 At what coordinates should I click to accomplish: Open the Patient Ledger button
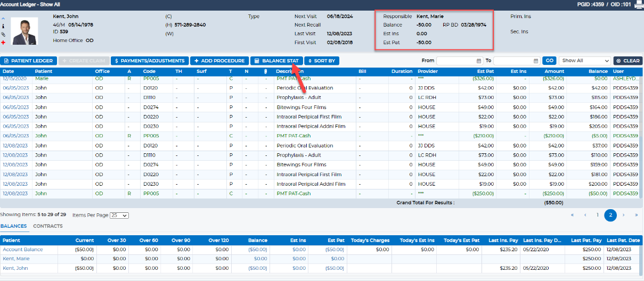[x=29, y=61]
